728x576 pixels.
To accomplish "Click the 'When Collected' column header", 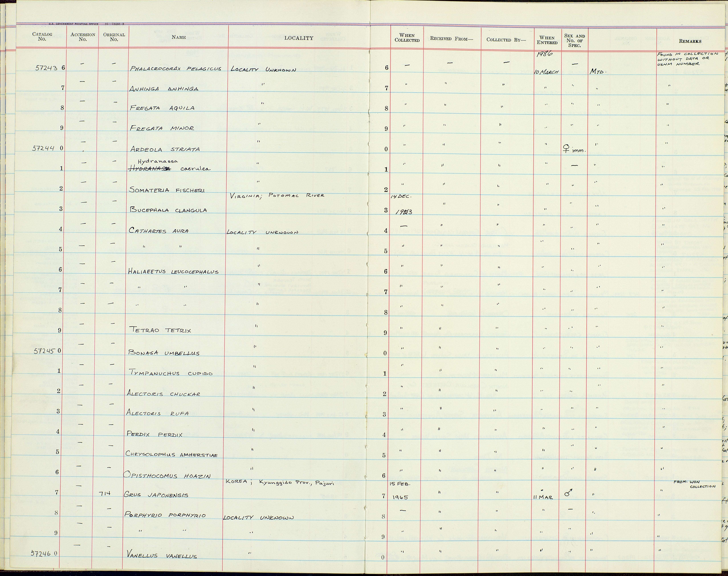I will (407, 38).
